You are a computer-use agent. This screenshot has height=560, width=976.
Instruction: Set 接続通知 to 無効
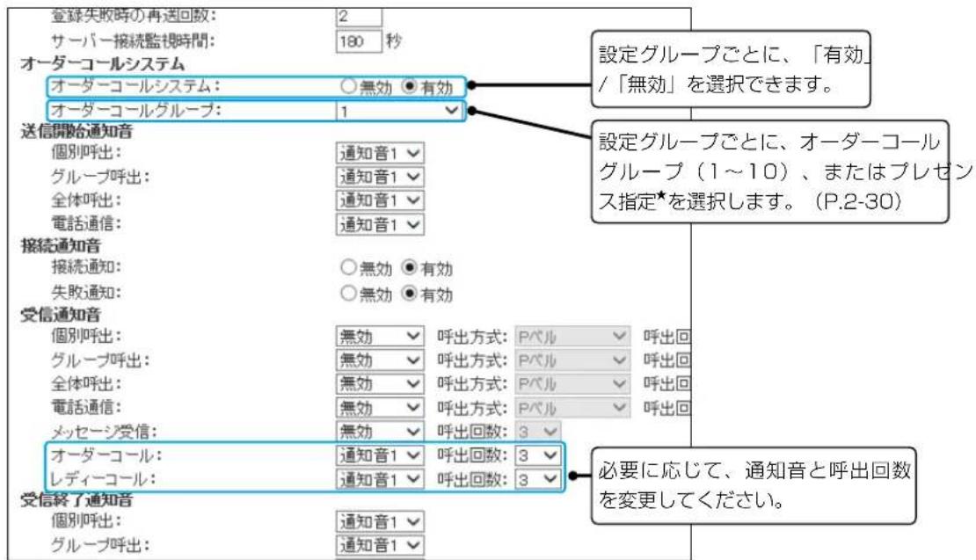tap(348, 267)
